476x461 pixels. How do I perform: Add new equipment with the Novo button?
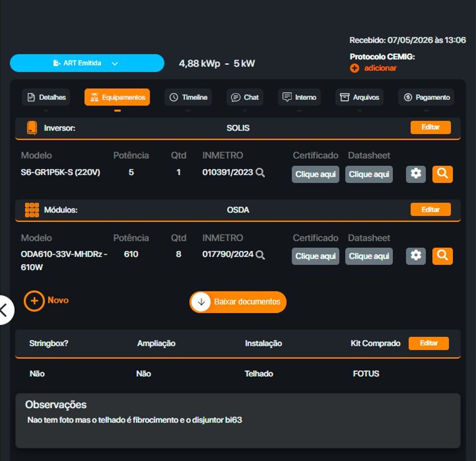click(46, 300)
